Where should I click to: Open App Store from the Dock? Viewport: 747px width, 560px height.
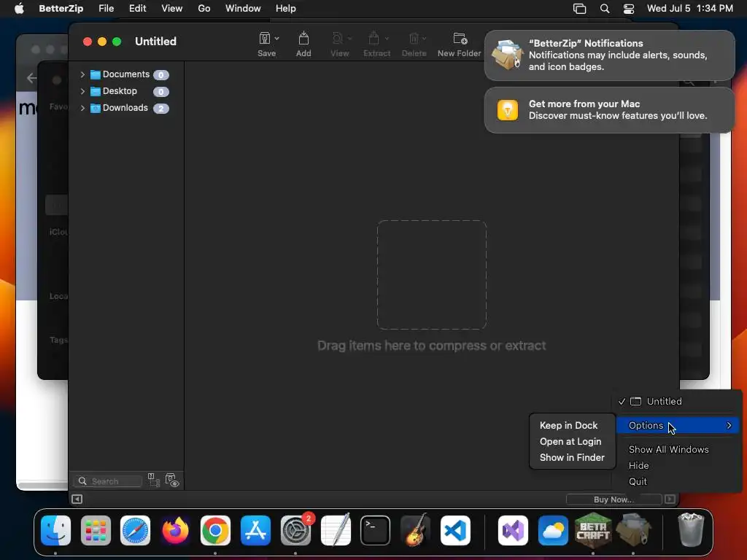[x=255, y=530]
